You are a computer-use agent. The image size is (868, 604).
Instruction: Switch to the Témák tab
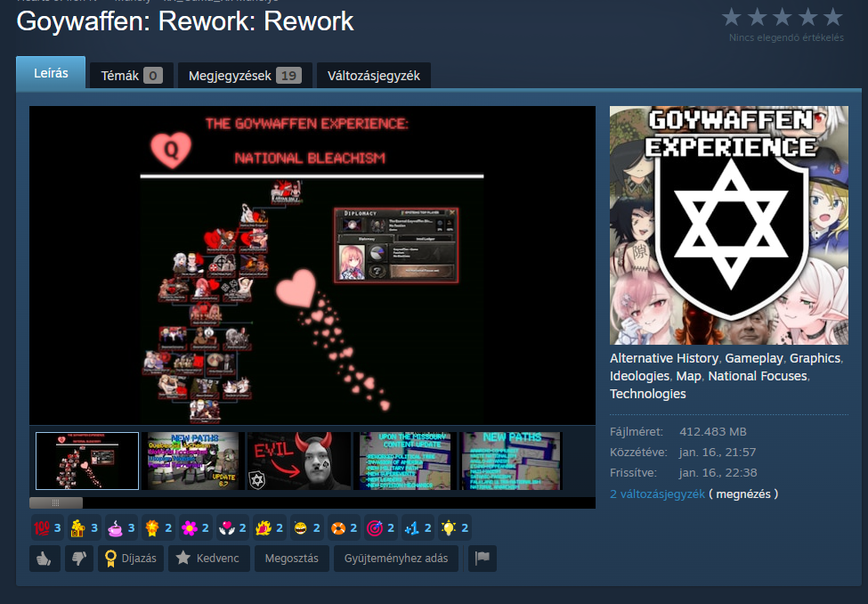coord(131,76)
